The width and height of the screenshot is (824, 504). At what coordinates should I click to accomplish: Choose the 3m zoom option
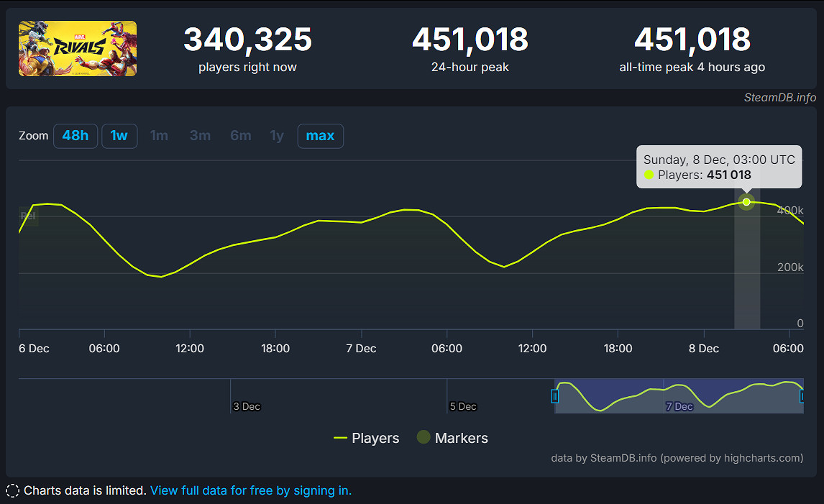[x=200, y=136]
